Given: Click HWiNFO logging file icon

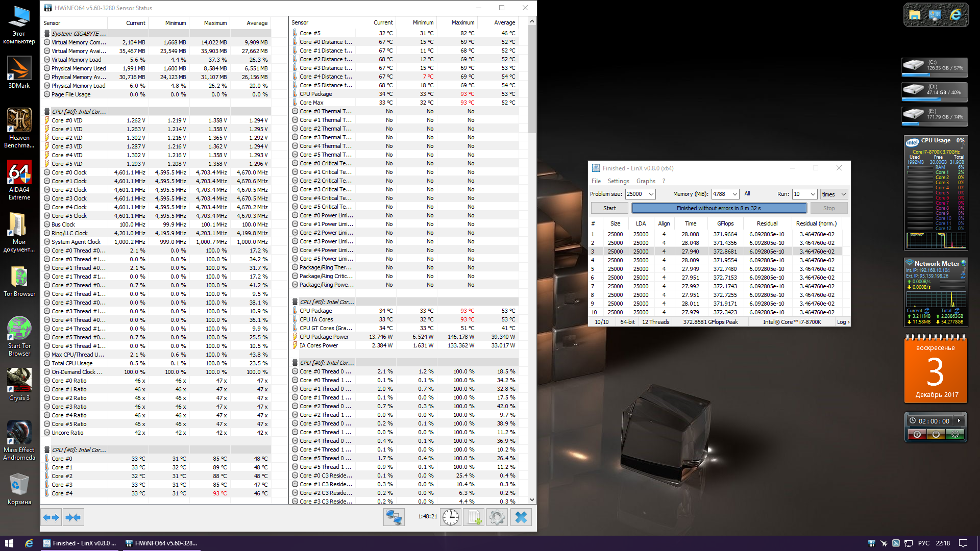Looking at the screenshot, I should pos(474,517).
